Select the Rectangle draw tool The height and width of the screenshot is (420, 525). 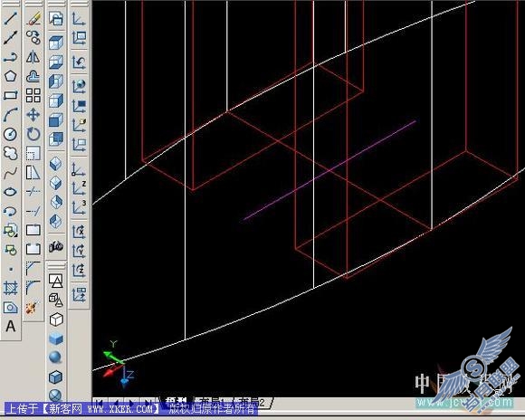[10, 95]
